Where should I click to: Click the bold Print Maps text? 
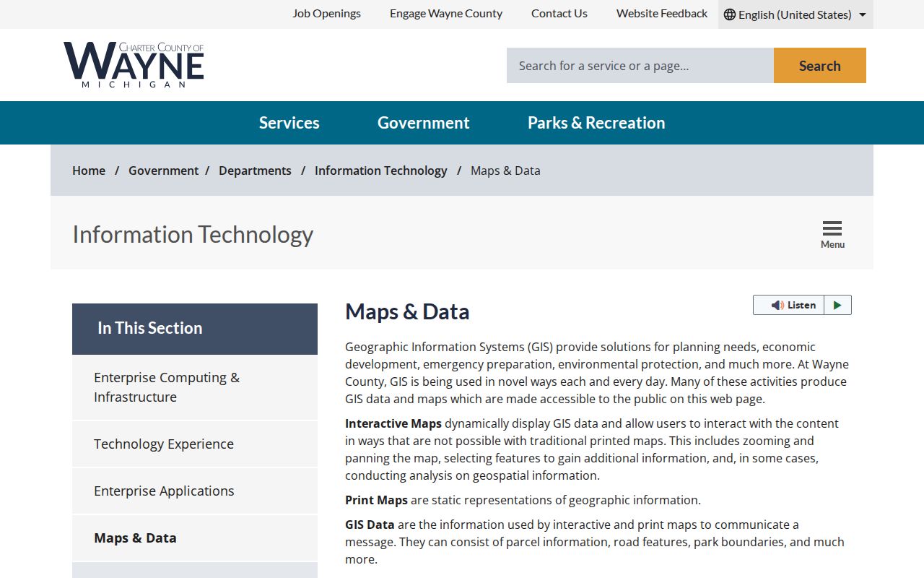pyautogui.click(x=376, y=500)
